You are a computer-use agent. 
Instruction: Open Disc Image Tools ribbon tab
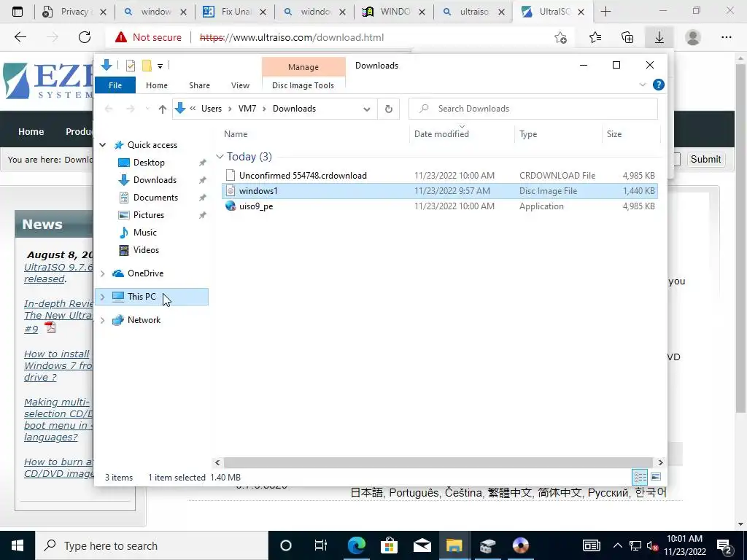pos(303,85)
